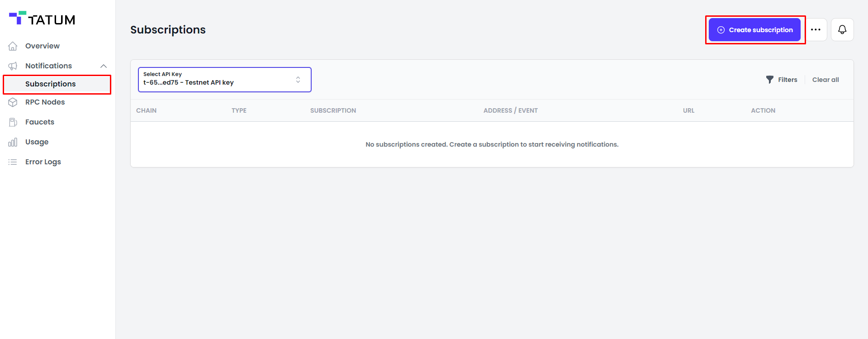Screen dimensions: 868x339
Task: Go to the Overview page
Action: tap(43, 46)
